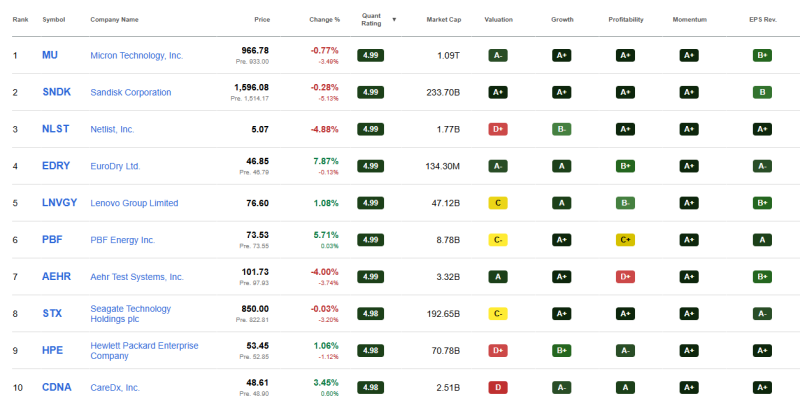
Task: Click HPE's A- profitability grade badge
Action: [x=625, y=351]
